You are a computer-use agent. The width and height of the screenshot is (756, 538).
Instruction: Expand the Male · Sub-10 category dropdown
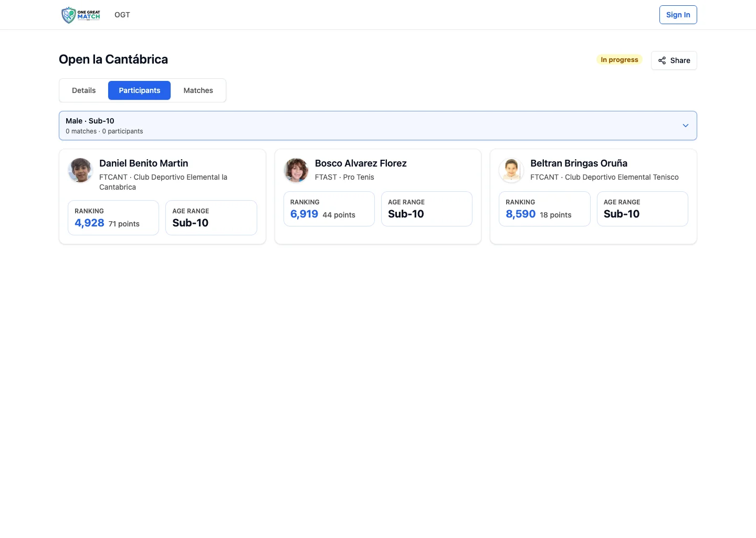tap(378, 126)
